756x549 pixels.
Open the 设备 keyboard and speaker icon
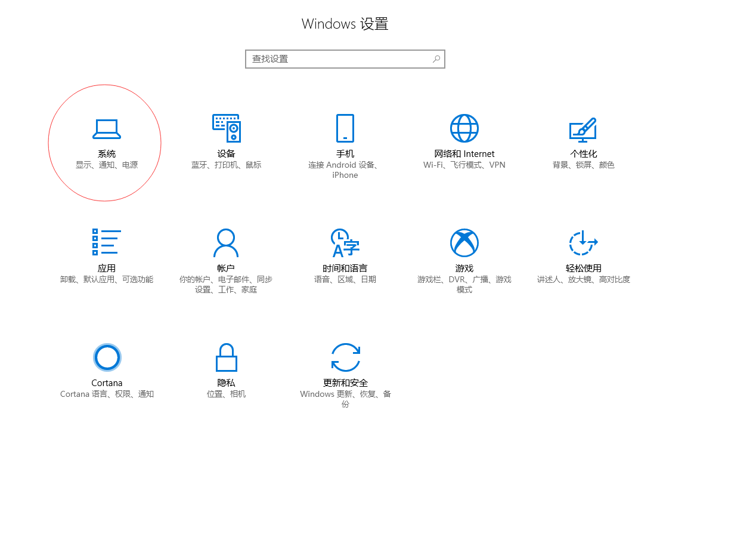click(x=226, y=128)
